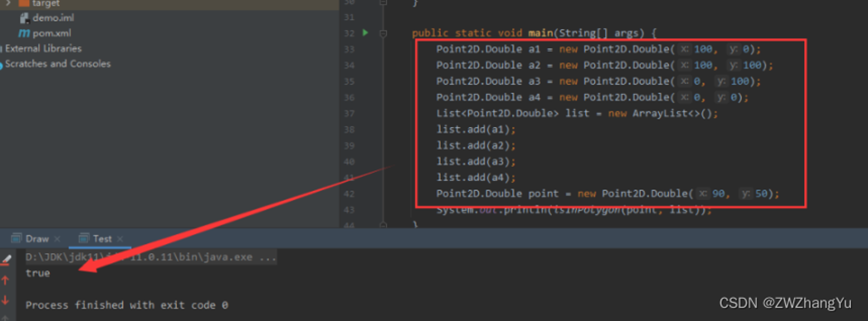Close the Draw run tab
Viewport: 868px width, 321px height.
click(x=57, y=239)
